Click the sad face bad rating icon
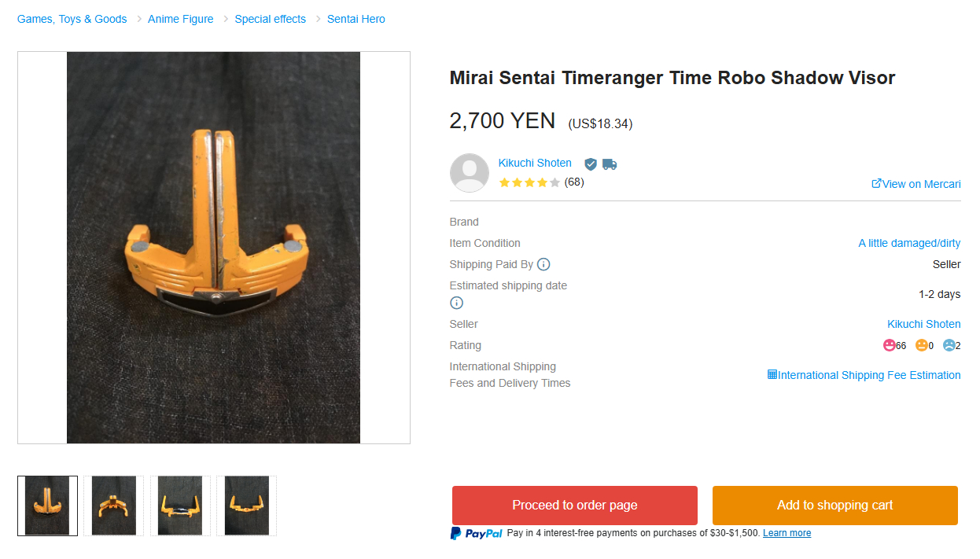Image resolution: width=980 pixels, height=559 pixels. (949, 345)
